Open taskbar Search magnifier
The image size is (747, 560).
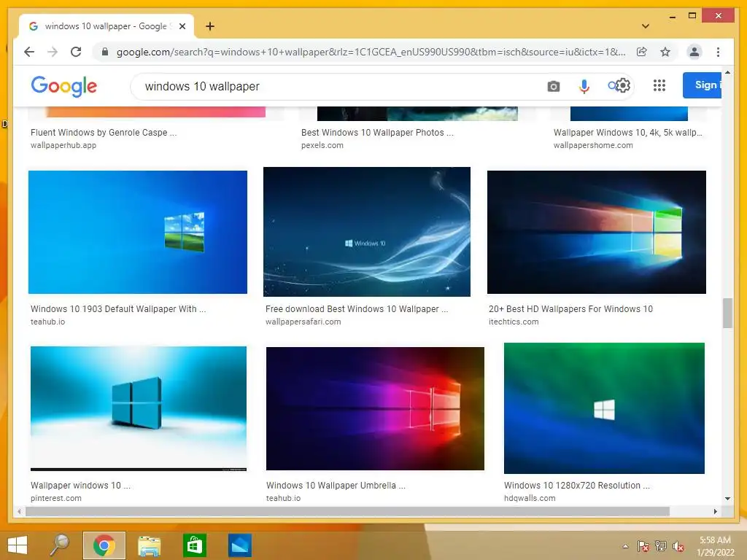pyautogui.click(x=60, y=545)
